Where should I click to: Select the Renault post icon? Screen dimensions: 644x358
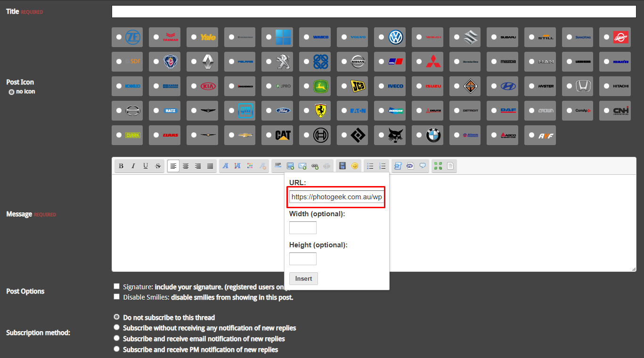[194, 62]
